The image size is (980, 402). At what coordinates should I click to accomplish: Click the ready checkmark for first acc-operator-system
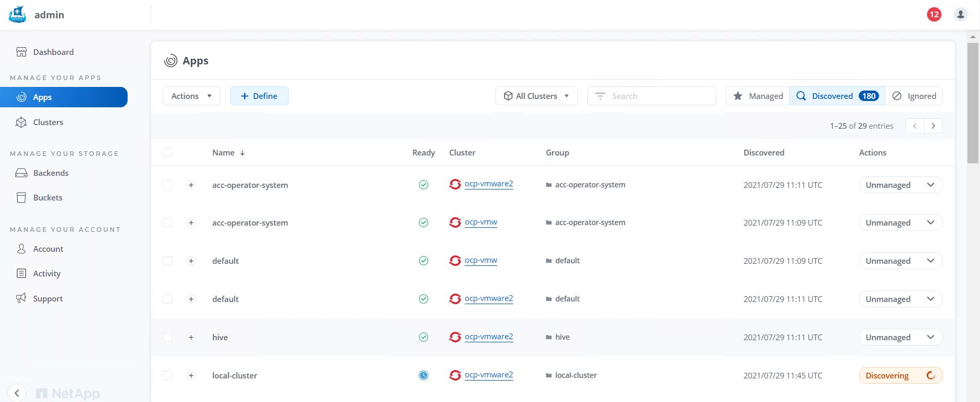click(424, 185)
